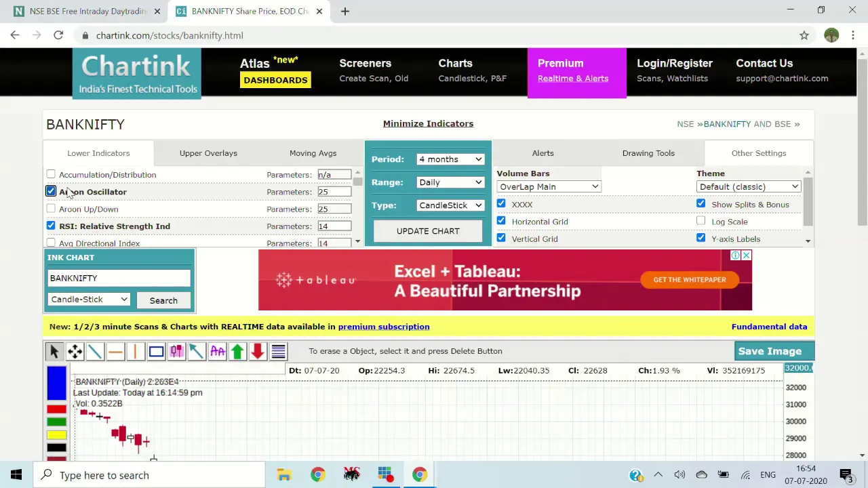Place a green up arrow marker
The height and width of the screenshot is (488, 868).
(237, 351)
